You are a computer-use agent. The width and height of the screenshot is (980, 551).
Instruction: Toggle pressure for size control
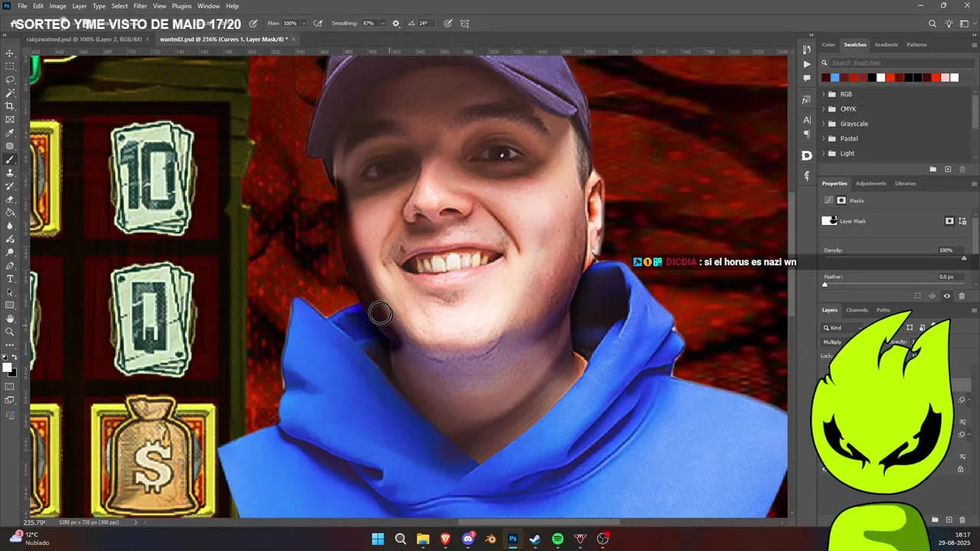[448, 24]
